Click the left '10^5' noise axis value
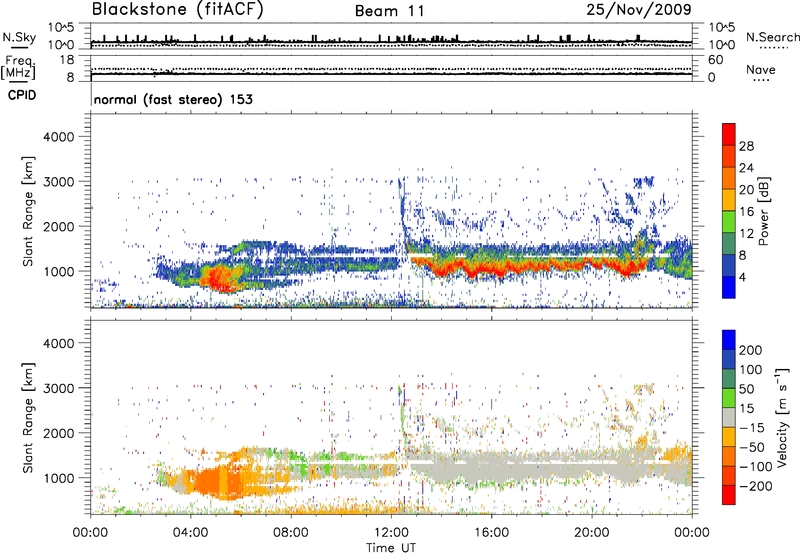This screenshot has height=554, width=800. coord(62,27)
